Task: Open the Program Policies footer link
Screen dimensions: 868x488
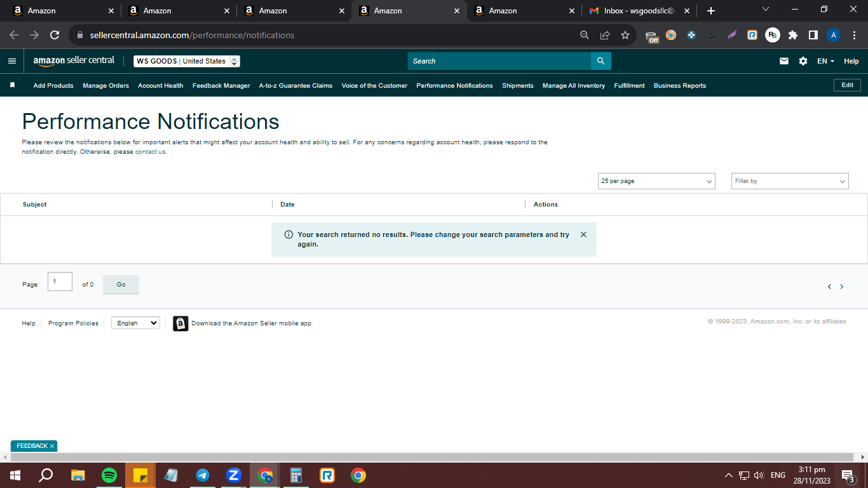Action: pyautogui.click(x=73, y=323)
